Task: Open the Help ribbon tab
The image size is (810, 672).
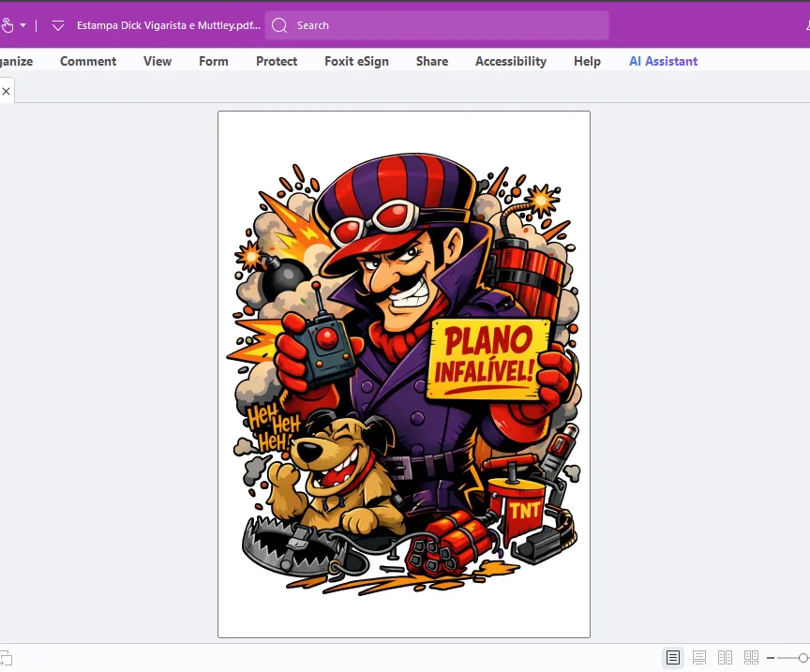Action: (x=587, y=61)
